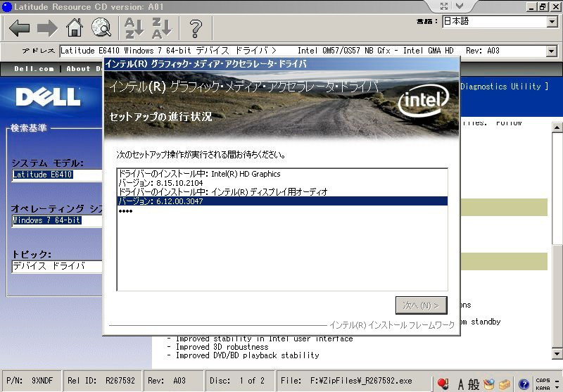Sort ascending with the A-Z icon
Screen dimensions: 563x392
point(134,28)
